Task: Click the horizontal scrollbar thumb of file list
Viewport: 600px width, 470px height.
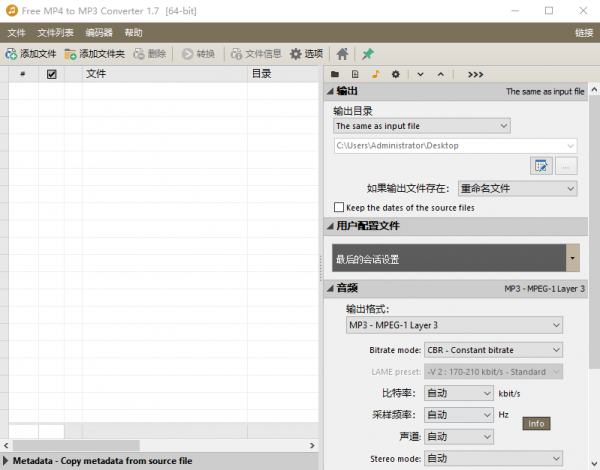Action: coord(76,446)
